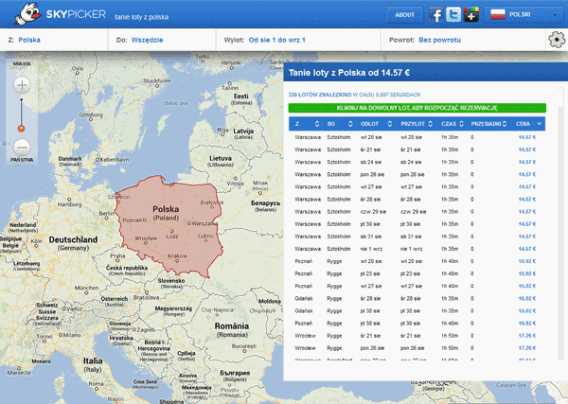The height and width of the screenshot is (404, 568).
Task: Open the About page
Action: point(404,15)
